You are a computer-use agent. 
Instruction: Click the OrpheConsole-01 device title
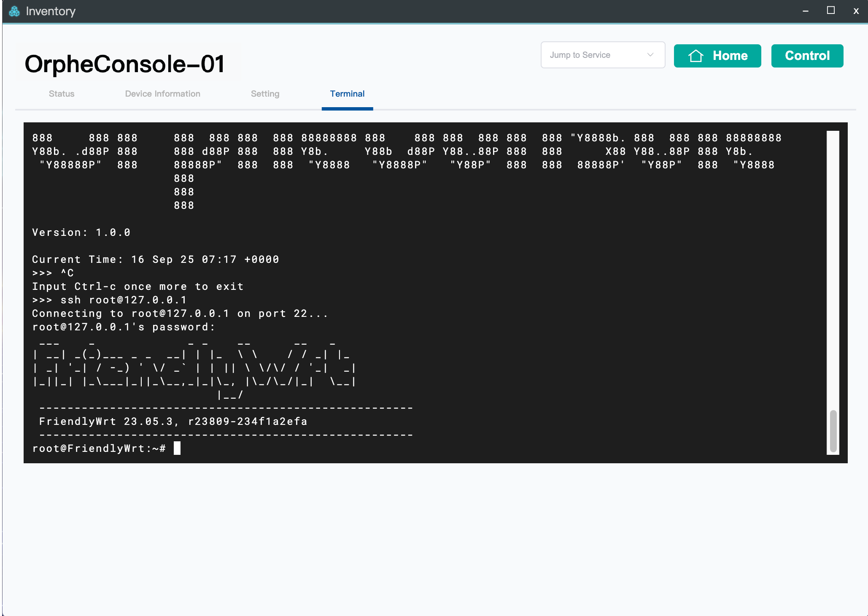[125, 64]
